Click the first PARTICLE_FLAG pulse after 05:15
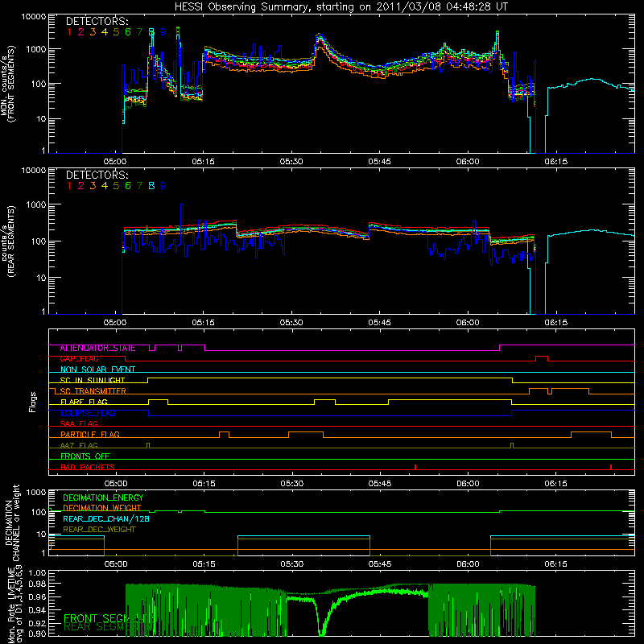The image size is (644, 644). click(x=224, y=435)
